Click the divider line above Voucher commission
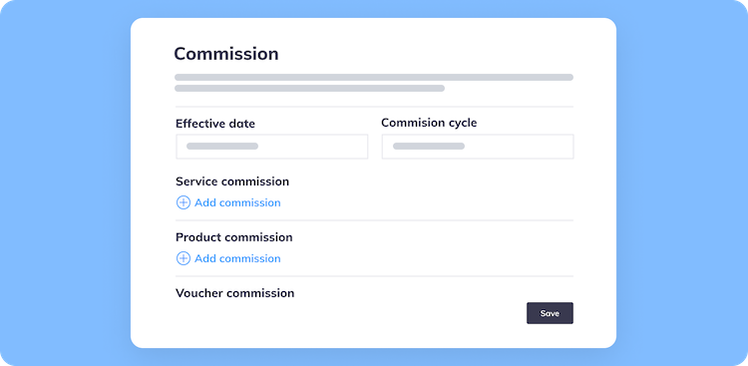The image size is (748, 366). pos(374,276)
